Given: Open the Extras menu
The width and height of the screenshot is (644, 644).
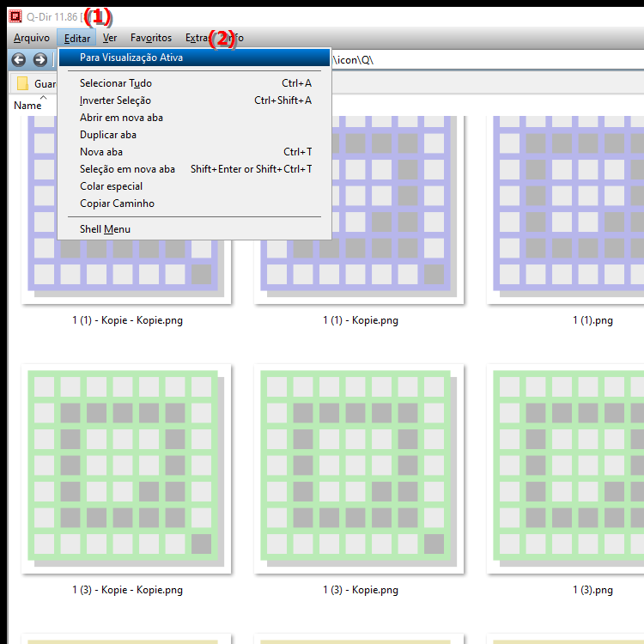Looking at the screenshot, I should (x=197, y=38).
